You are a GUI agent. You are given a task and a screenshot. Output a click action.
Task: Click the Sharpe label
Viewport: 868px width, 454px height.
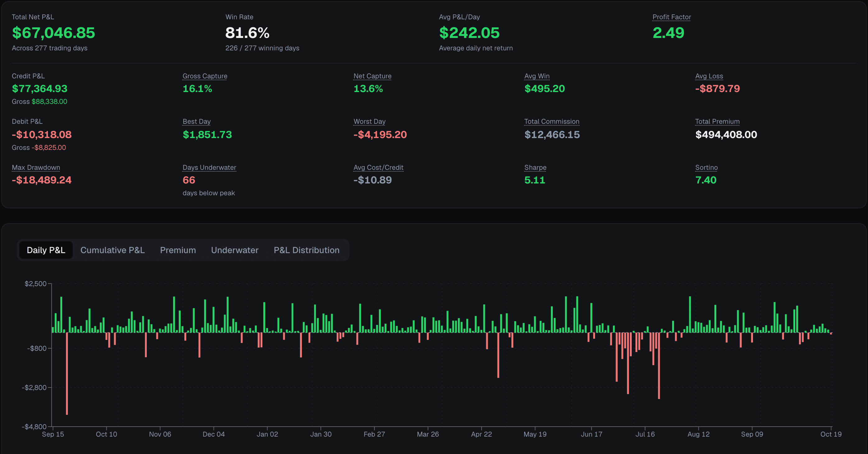pyautogui.click(x=535, y=168)
